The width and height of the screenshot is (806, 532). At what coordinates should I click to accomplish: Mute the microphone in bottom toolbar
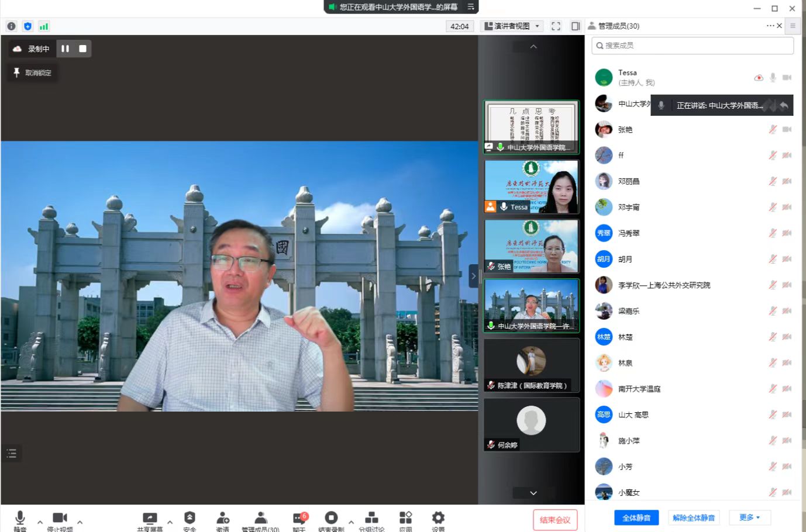[20, 519]
